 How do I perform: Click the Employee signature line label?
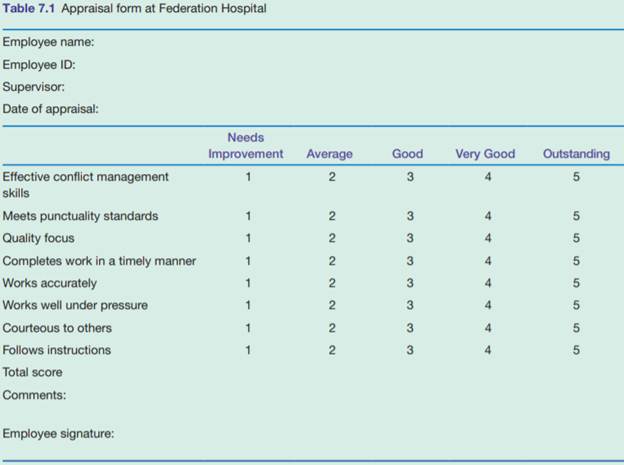(59, 434)
